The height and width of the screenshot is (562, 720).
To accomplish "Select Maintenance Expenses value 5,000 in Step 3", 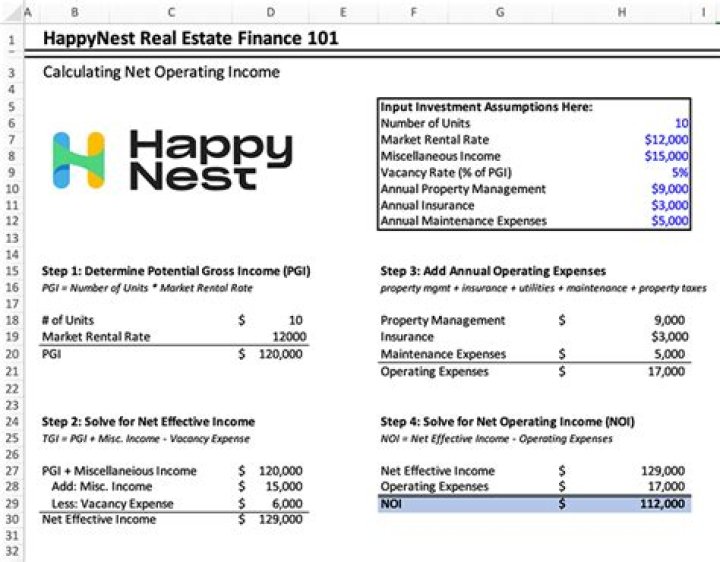I will point(669,354).
